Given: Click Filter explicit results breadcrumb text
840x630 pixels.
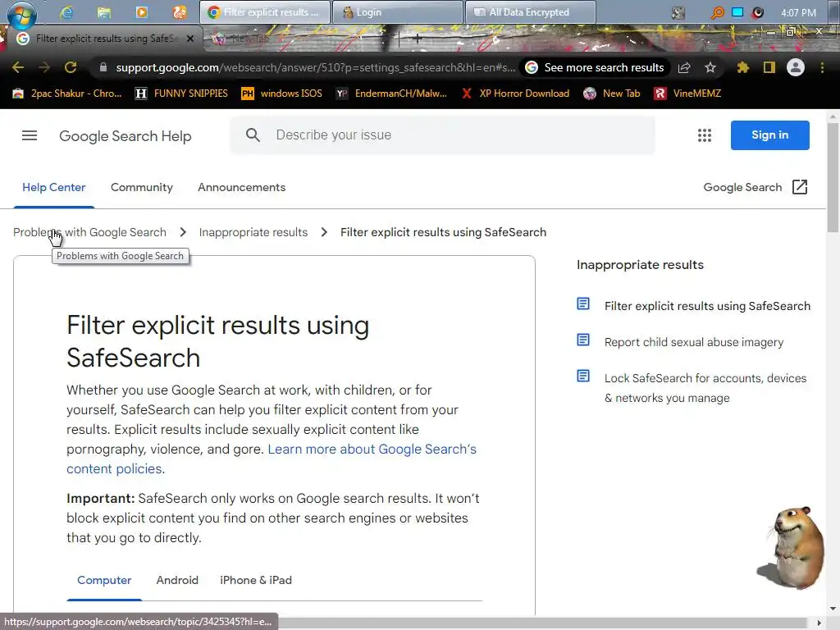Looking at the screenshot, I should point(443,232).
